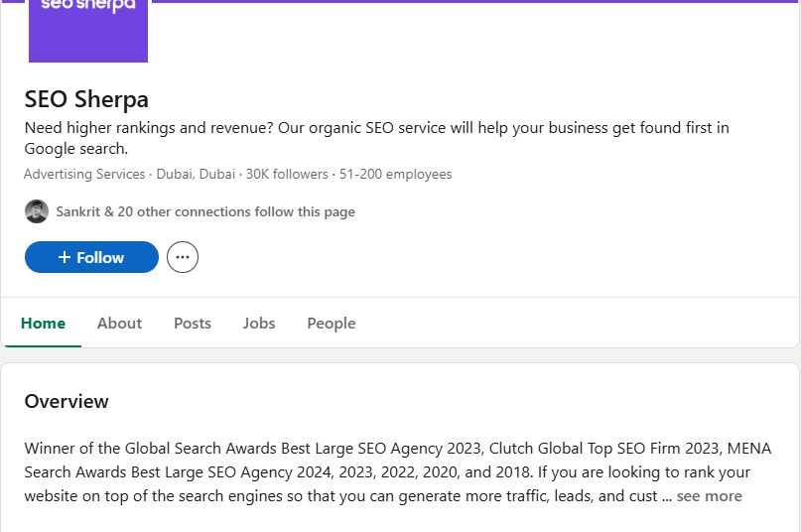Go to the Posts tab
Screen dimensions: 801x532
pyautogui.click(x=193, y=324)
